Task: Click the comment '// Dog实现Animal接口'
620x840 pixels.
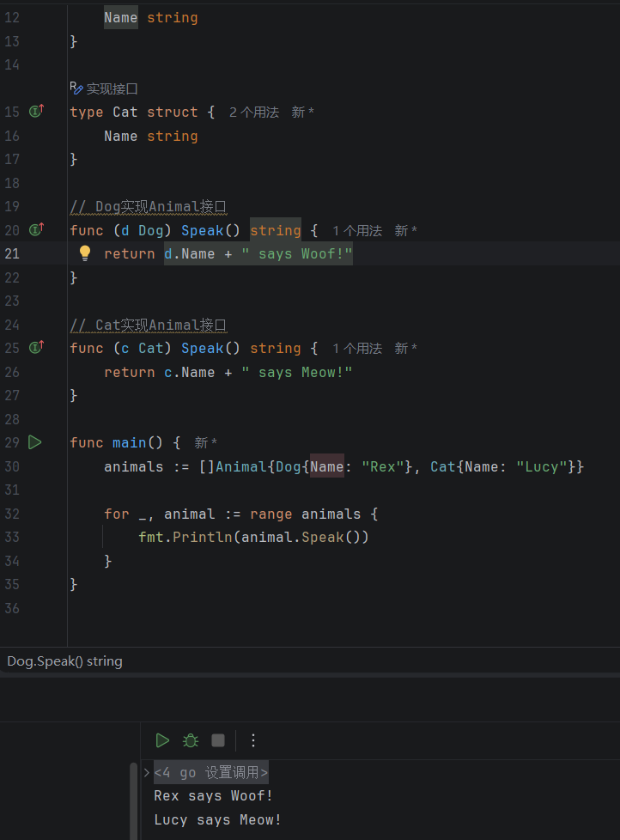Action: 149,207
